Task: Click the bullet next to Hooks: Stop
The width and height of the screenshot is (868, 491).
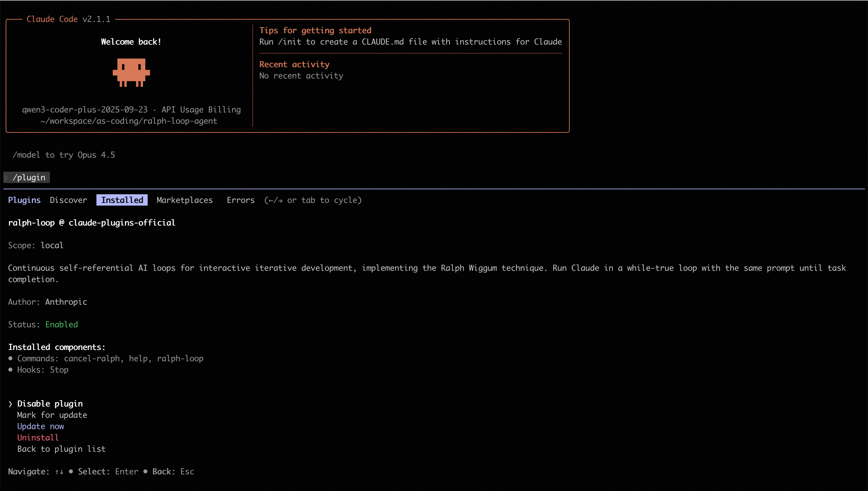Action: [x=10, y=370]
